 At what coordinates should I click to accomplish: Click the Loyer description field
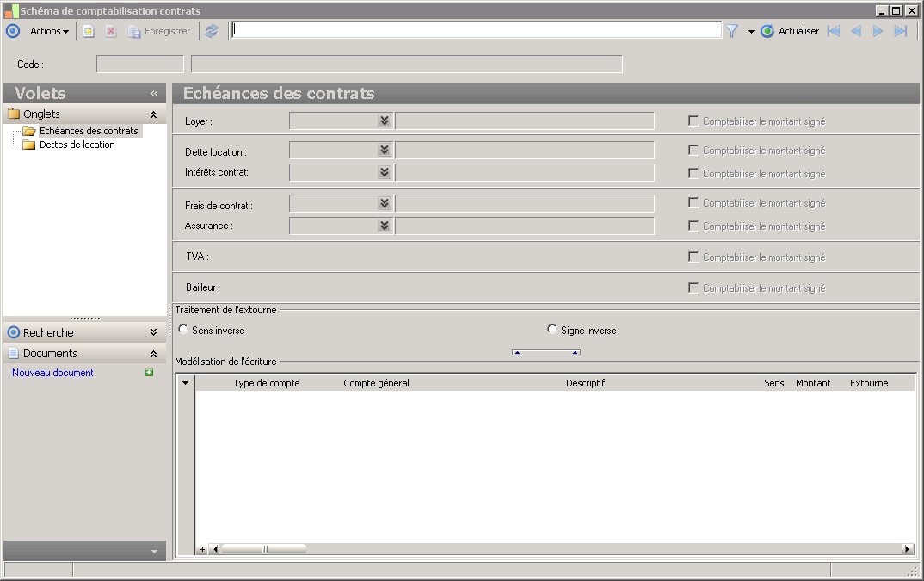(x=525, y=121)
